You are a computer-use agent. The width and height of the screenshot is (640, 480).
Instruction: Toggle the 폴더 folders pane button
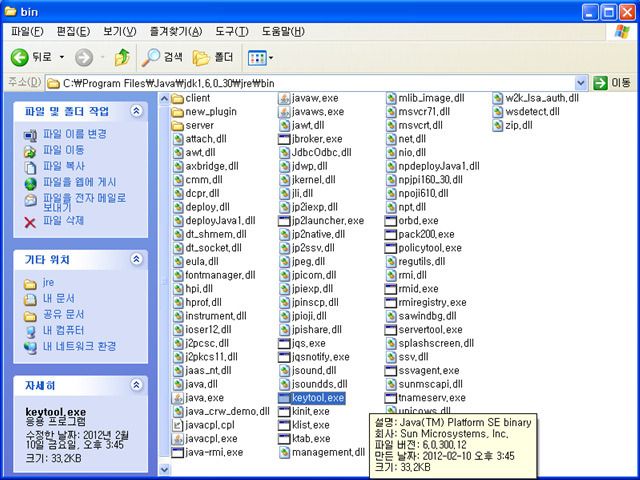pyautogui.click(x=213, y=57)
